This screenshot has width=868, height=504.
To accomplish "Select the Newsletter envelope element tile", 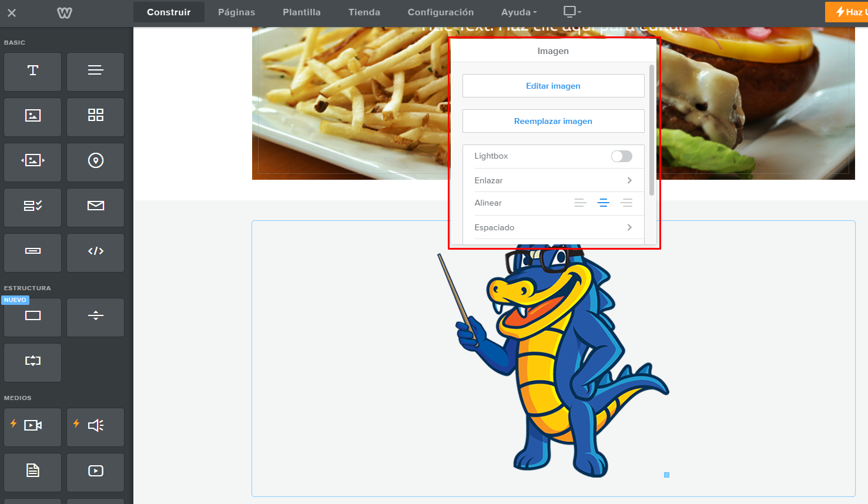I will [x=95, y=207].
